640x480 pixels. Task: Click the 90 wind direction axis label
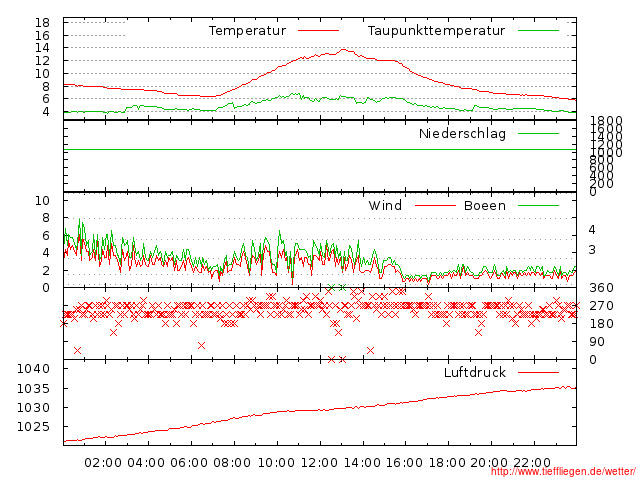(x=597, y=342)
